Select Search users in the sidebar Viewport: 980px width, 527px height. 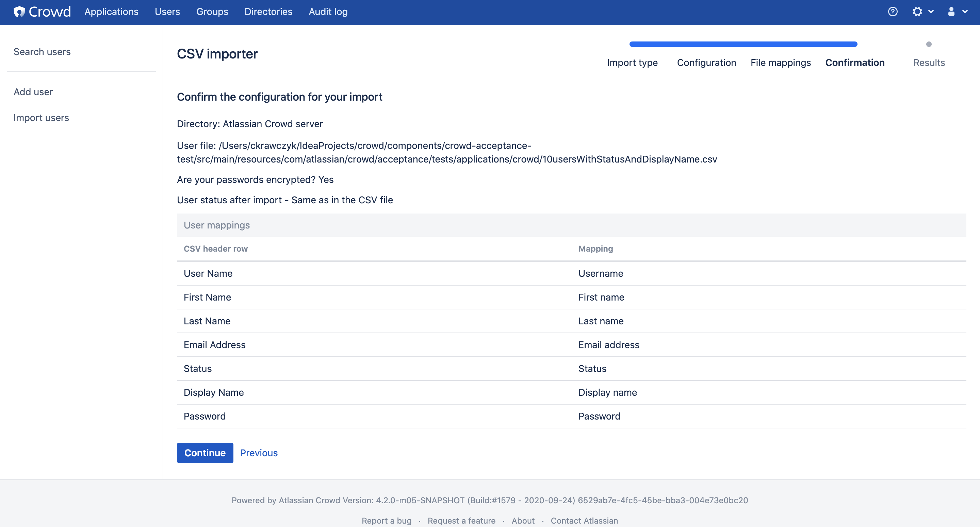[42, 52]
